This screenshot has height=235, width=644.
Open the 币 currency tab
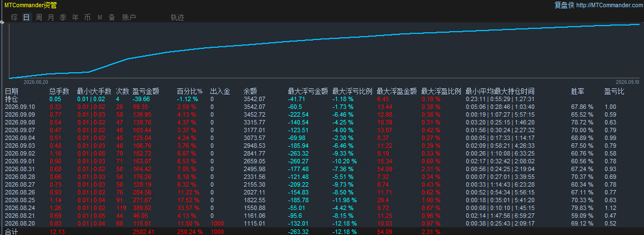88,17
